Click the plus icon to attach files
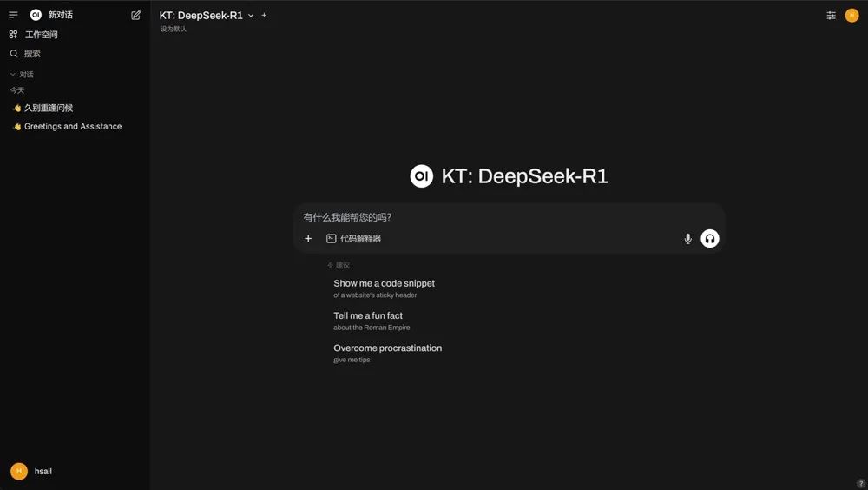 (308, 238)
